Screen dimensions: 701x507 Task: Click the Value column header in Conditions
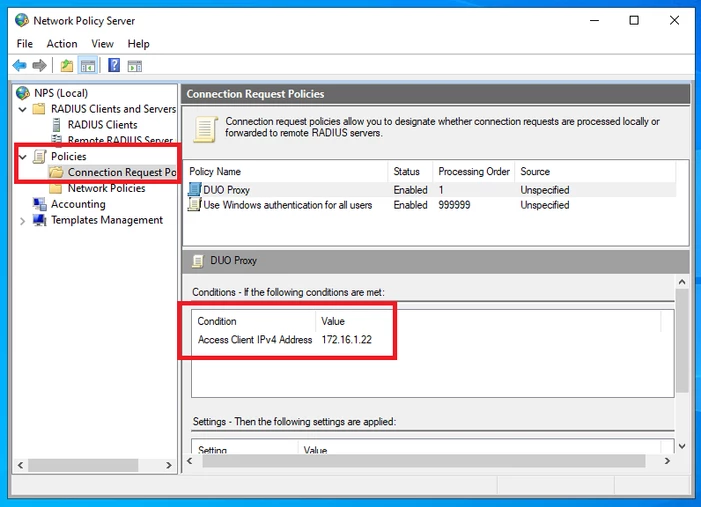[x=488, y=321]
